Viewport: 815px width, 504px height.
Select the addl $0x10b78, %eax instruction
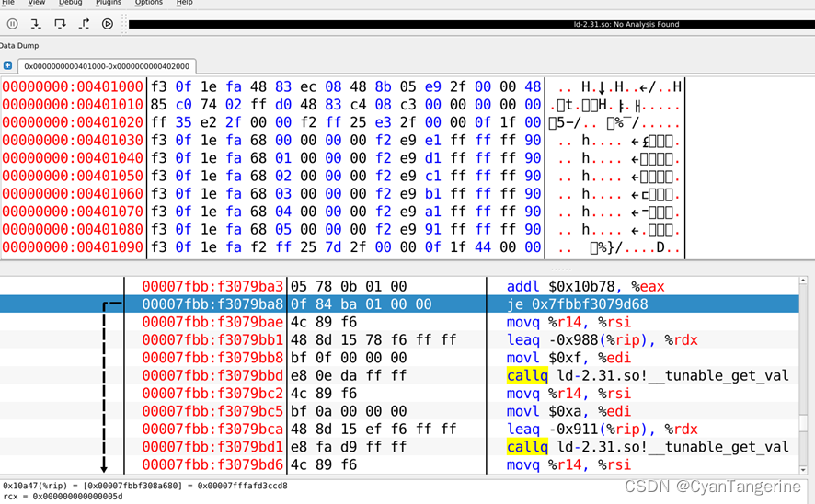tap(585, 286)
